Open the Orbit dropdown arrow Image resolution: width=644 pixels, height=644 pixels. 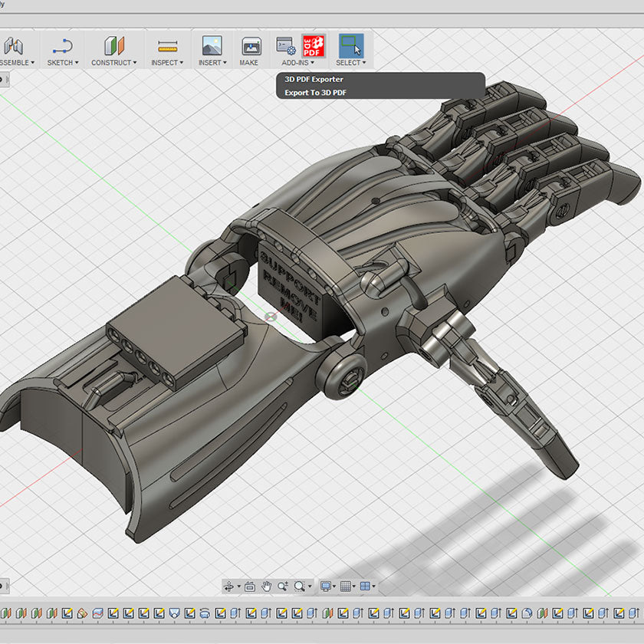point(238,586)
